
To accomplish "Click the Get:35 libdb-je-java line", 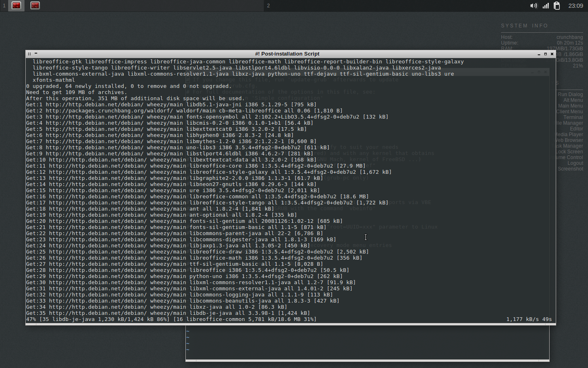I will (x=168, y=313).
